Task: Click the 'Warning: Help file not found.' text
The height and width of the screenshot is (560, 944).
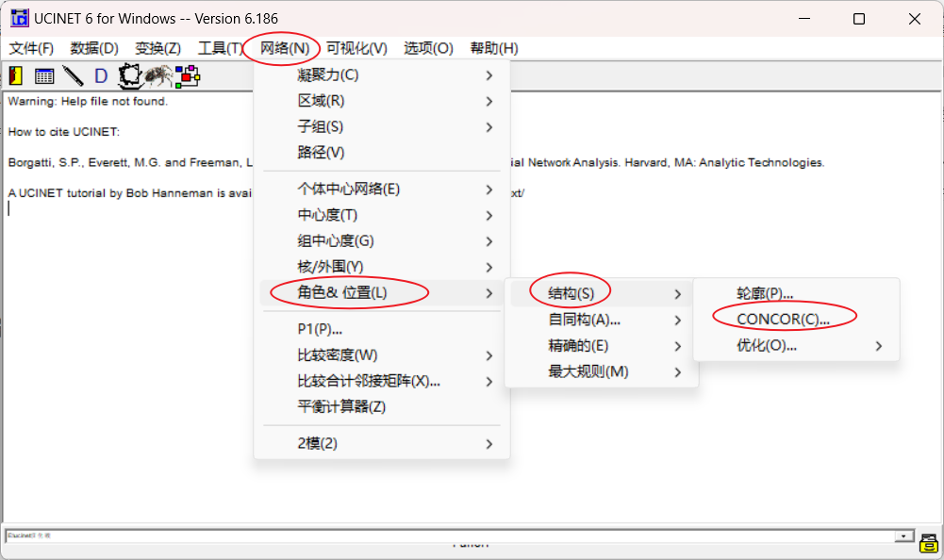Action: 88,101
